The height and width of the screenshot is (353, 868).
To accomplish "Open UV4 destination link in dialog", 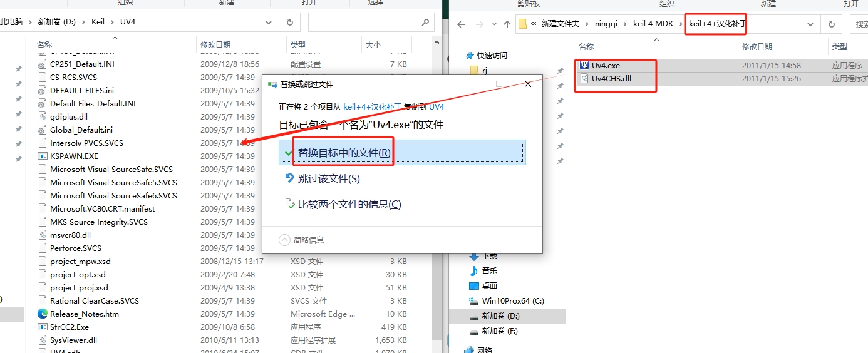I will point(437,107).
